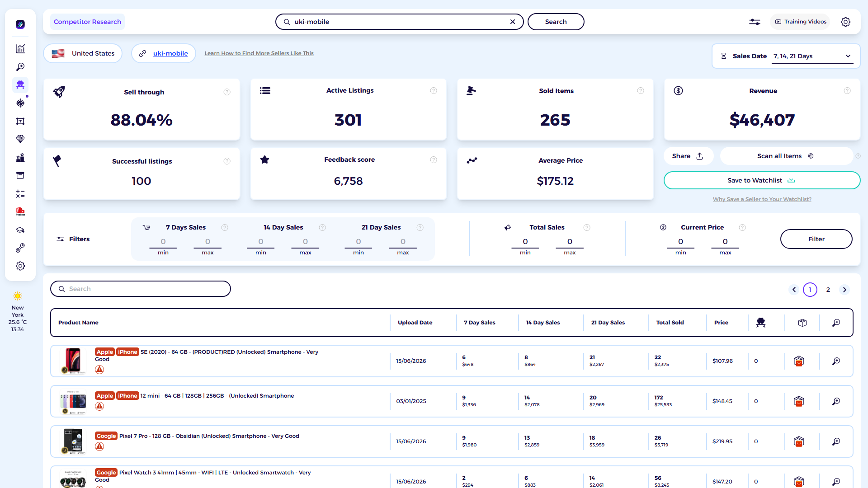Sort by Price column header
The height and width of the screenshot is (488, 868).
click(x=721, y=323)
